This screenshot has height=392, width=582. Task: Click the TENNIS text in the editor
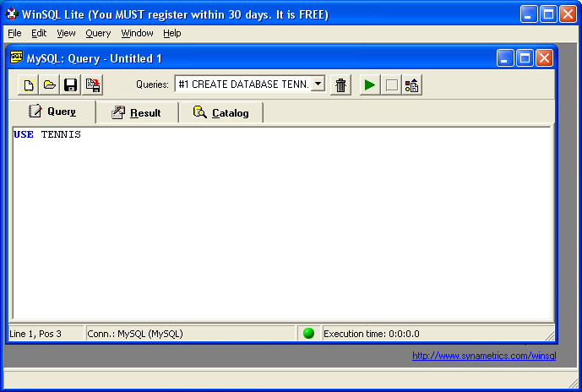point(61,134)
